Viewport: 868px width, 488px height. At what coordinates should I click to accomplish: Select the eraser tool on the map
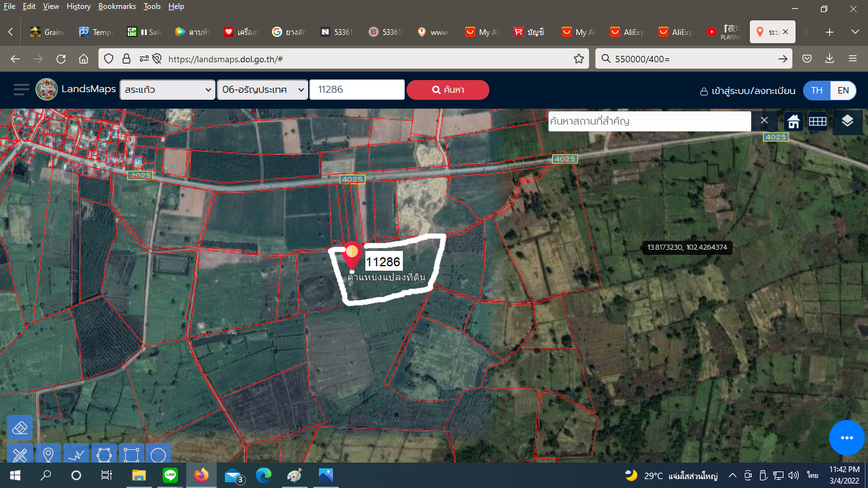pyautogui.click(x=20, y=428)
